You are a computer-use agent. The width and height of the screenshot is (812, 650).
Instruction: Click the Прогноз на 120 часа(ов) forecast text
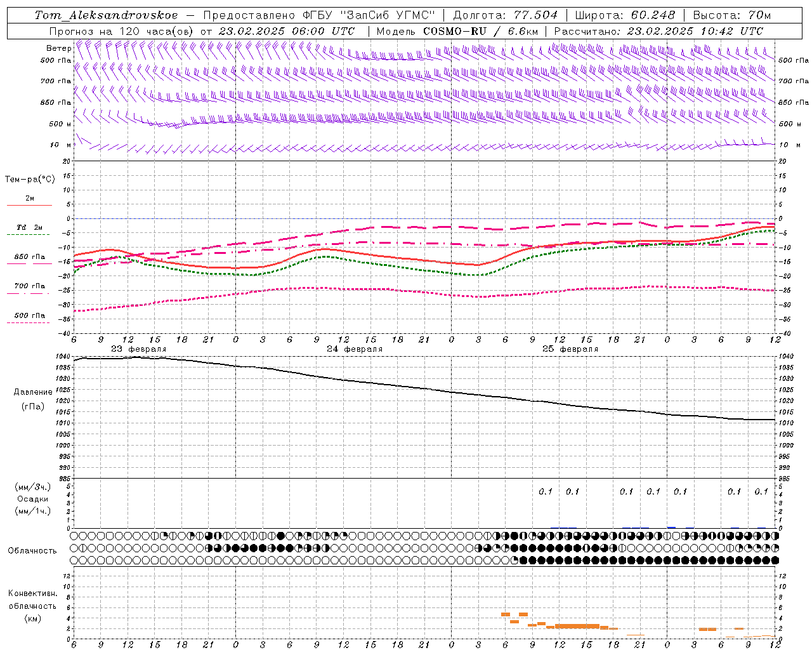[x=121, y=31]
